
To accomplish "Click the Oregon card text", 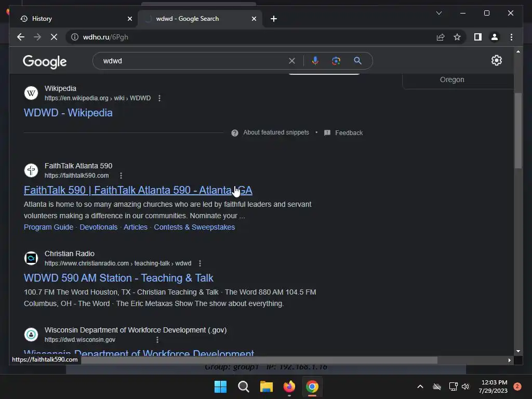I will pyautogui.click(x=452, y=79).
